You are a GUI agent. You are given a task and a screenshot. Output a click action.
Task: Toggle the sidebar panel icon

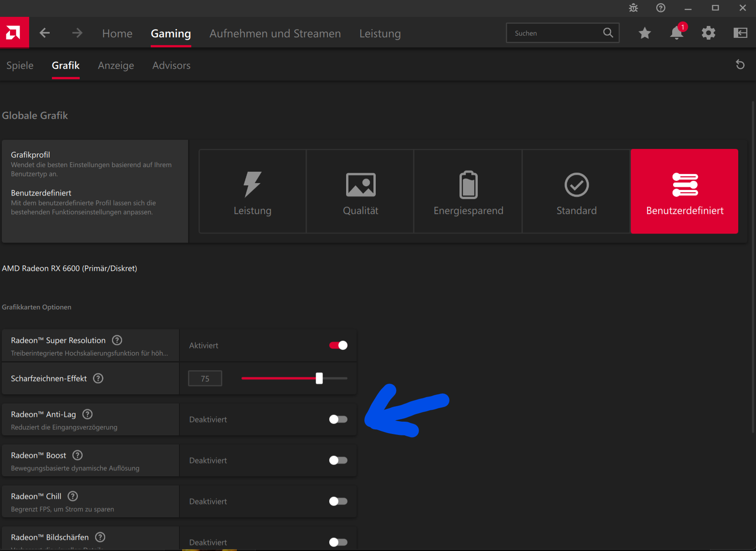click(x=741, y=33)
